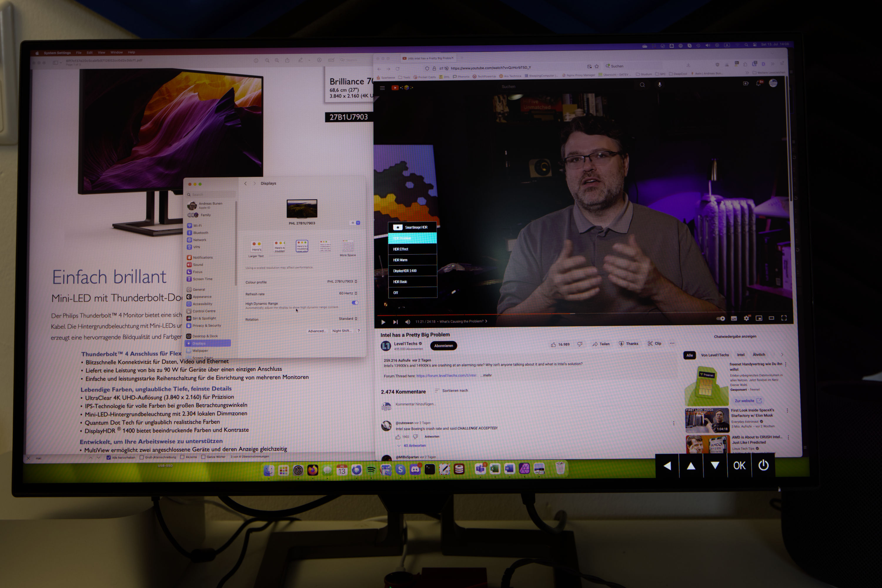Open the Rotation dropdown
This screenshot has height=588, width=882.
[x=348, y=319]
